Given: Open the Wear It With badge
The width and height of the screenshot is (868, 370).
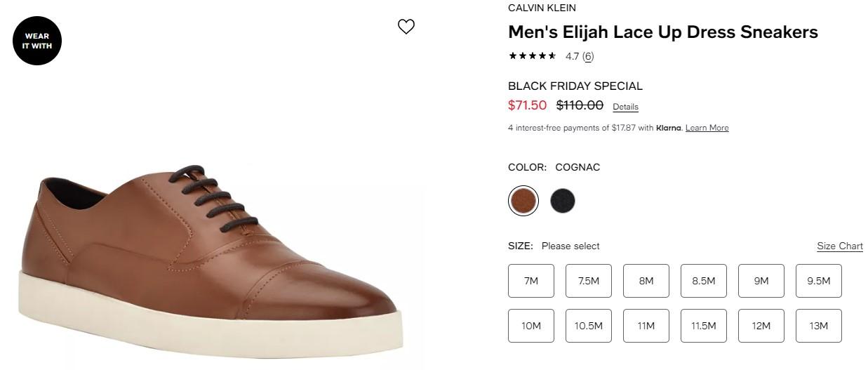Looking at the screenshot, I should 36,41.
